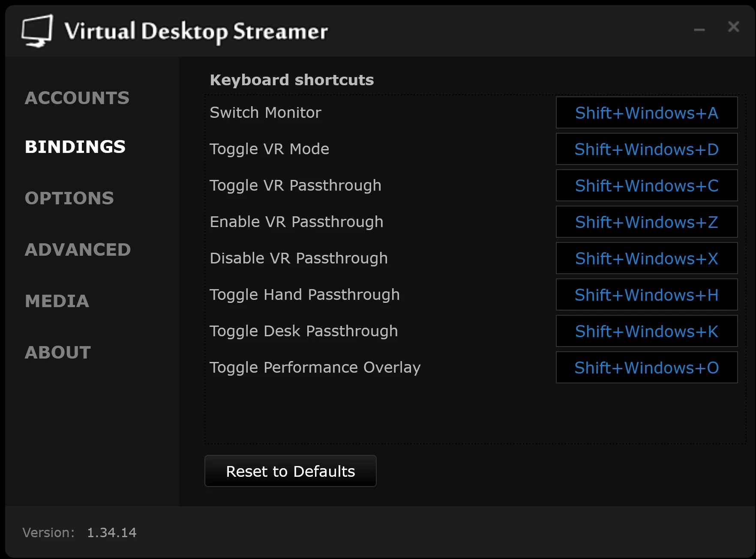Click the version number 1.34.14

tap(112, 532)
